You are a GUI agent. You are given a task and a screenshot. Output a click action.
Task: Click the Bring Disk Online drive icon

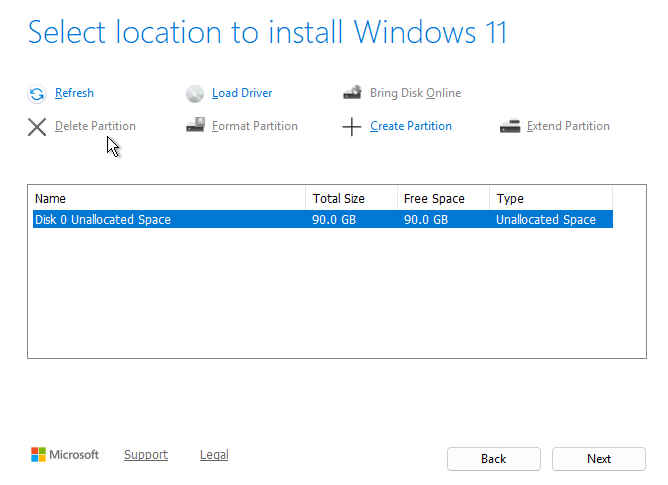[352, 93]
